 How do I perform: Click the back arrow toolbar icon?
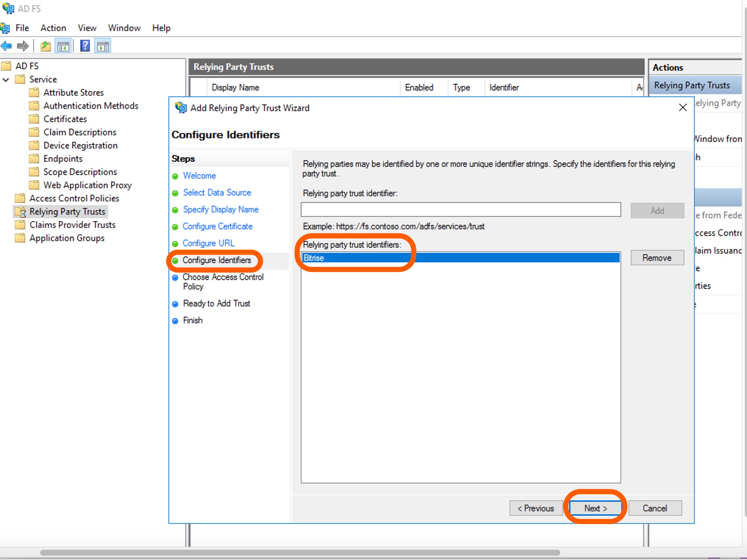click(7, 46)
